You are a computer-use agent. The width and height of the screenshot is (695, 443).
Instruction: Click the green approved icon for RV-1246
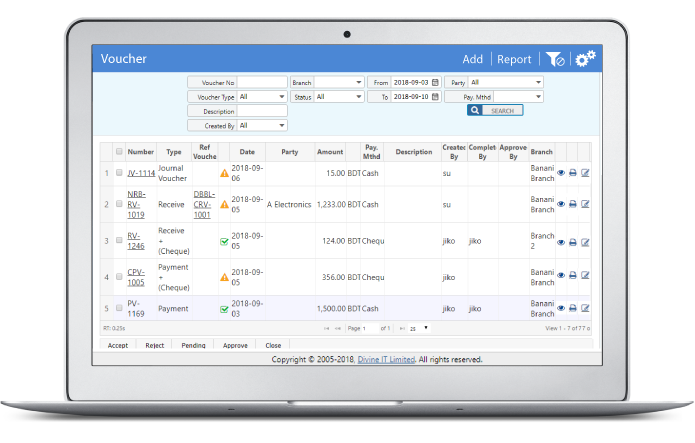pos(224,242)
